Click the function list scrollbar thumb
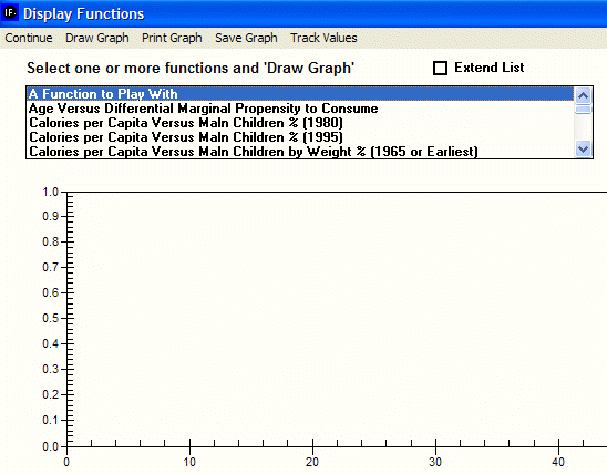Screen dimensions: 607x474 [584, 108]
